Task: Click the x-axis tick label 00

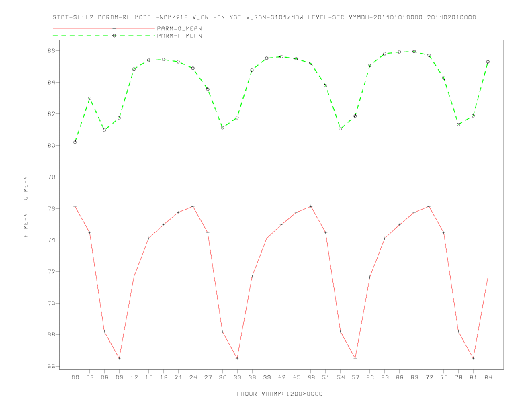Action: click(x=75, y=377)
